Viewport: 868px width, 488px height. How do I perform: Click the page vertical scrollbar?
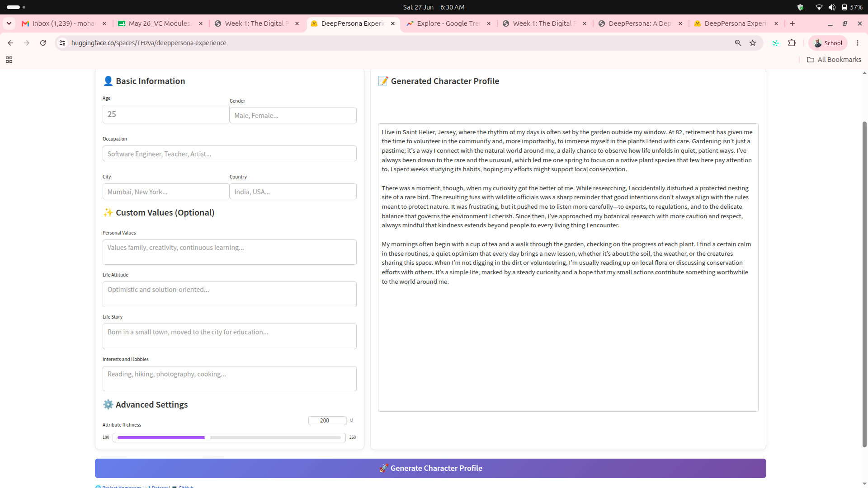(864, 284)
